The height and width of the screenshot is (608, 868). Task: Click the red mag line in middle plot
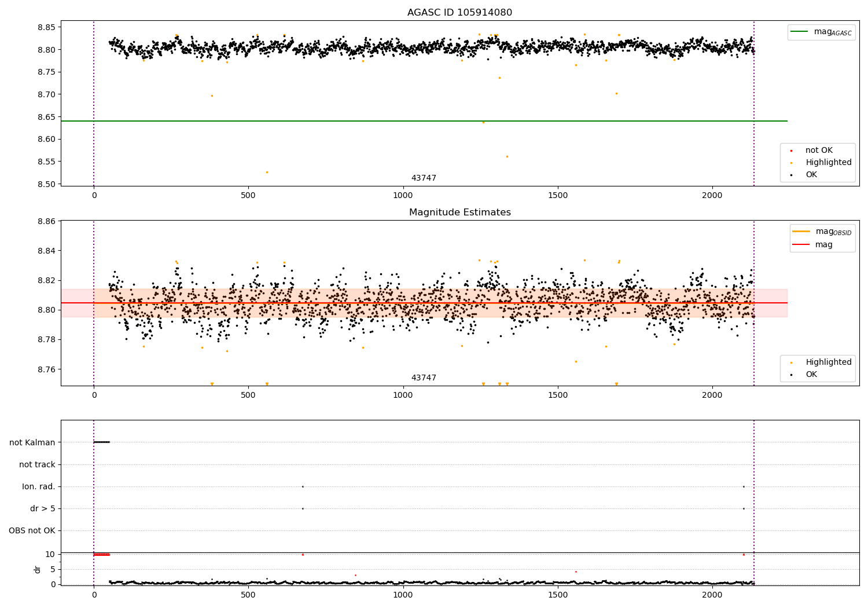424,303
